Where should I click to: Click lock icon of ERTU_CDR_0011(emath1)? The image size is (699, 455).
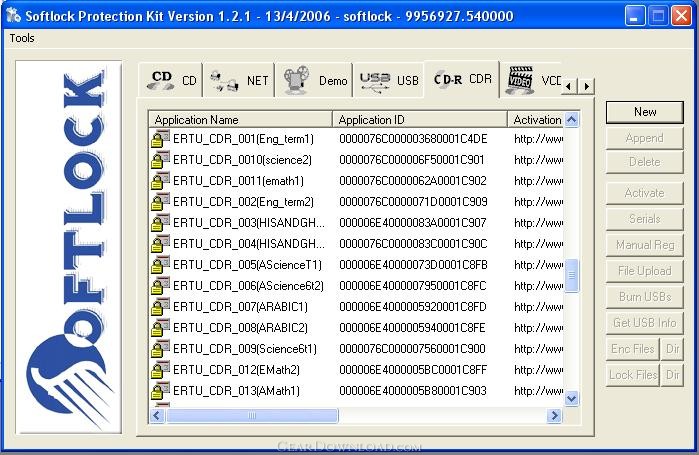[x=160, y=180]
